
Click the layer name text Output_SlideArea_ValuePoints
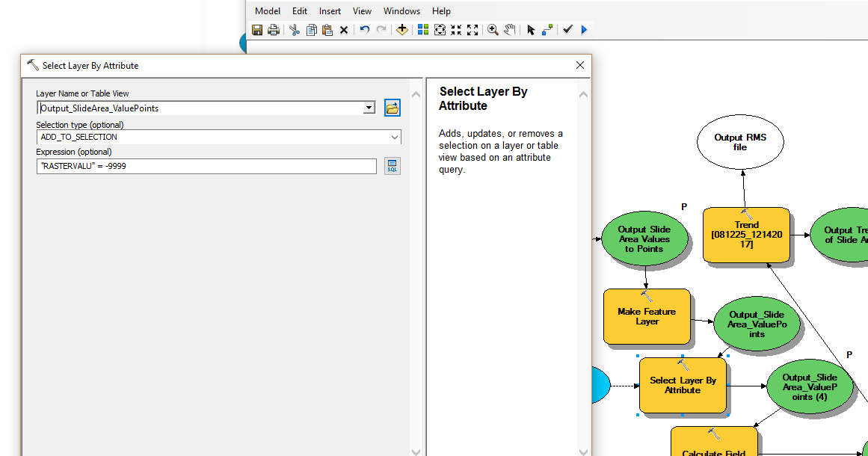click(x=99, y=108)
